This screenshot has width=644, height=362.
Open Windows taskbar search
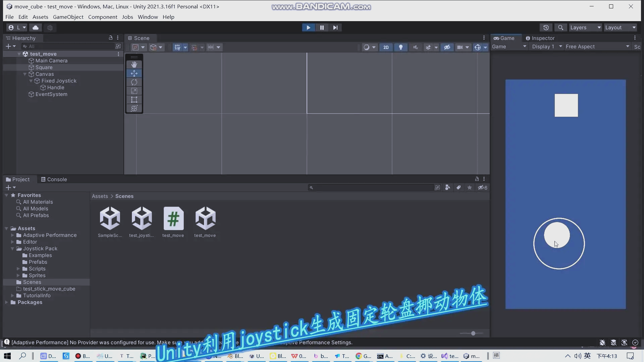pyautogui.click(x=22, y=356)
